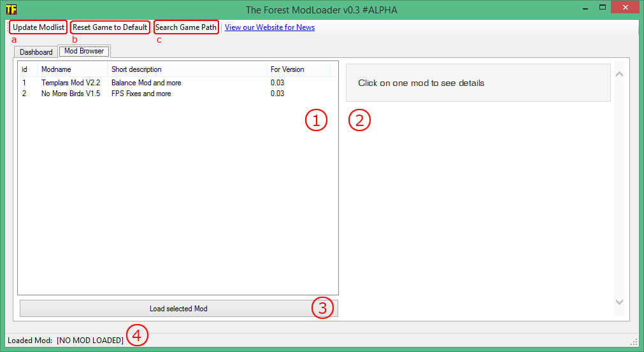Image resolution: width=644 pixels, height=352 pixels.
Task: Maximize the ModLoader window
Action: coord(601,8)
